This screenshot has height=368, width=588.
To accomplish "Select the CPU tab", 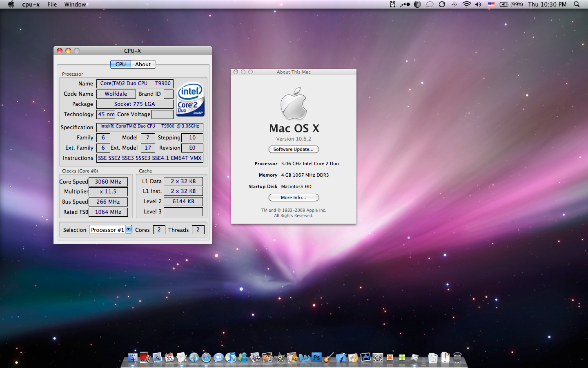I will [x=120, y=64].
